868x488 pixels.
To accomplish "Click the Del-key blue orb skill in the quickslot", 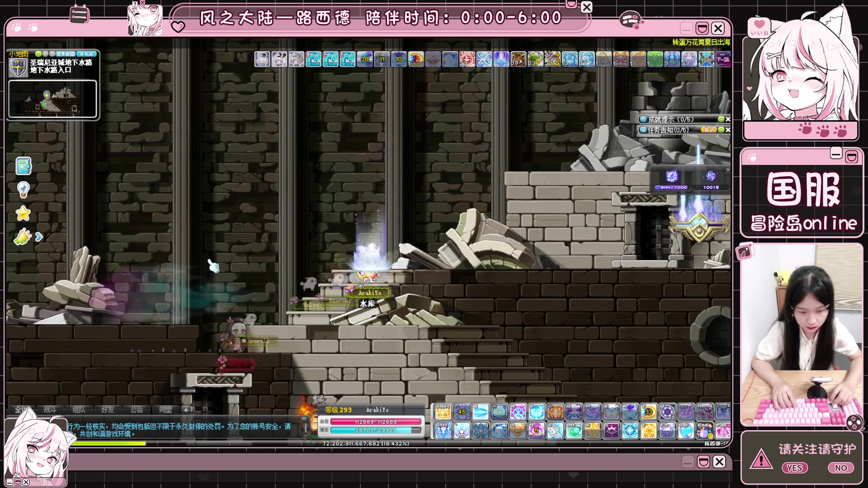I will pyautogui.click(x=686, y=431).
